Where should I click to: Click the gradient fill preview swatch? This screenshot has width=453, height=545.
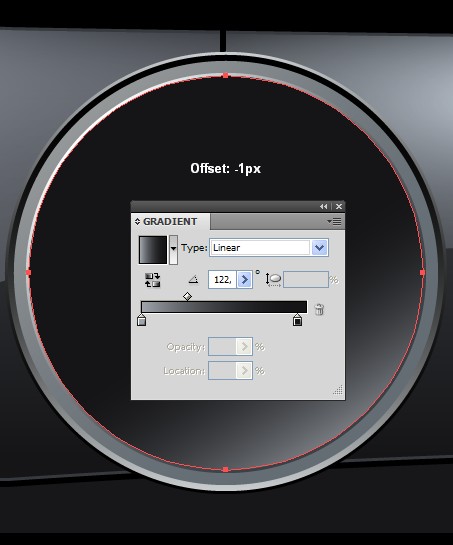[153, 250]
